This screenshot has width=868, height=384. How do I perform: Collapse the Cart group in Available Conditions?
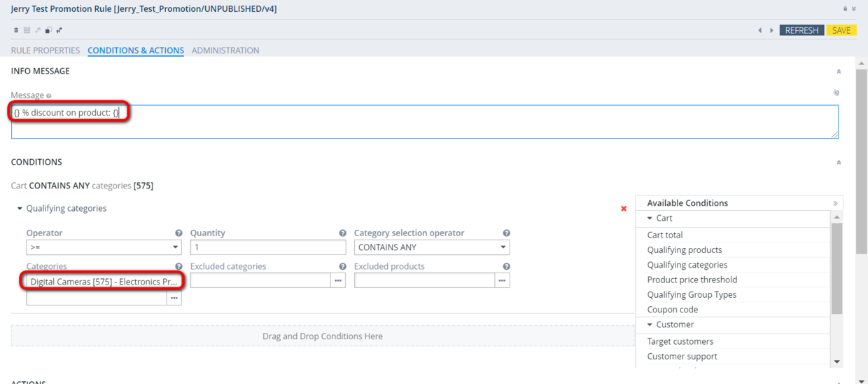click(x=650, y=219)
